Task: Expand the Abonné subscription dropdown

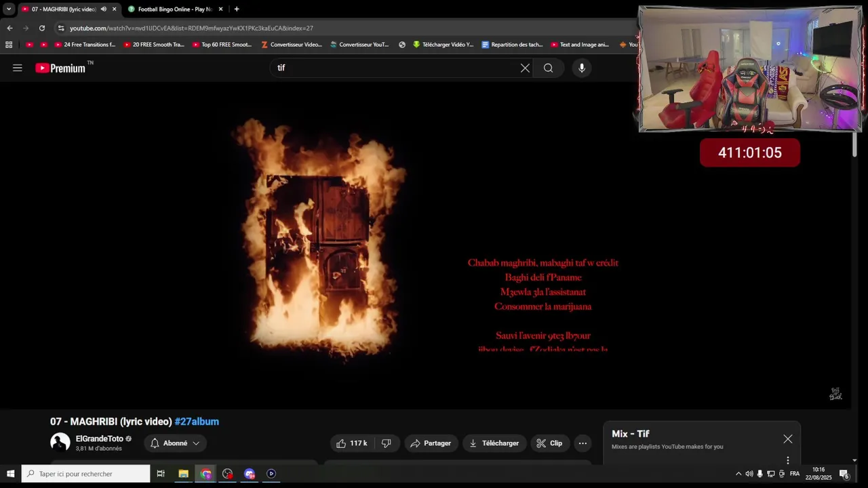Action: coord(175,443)
